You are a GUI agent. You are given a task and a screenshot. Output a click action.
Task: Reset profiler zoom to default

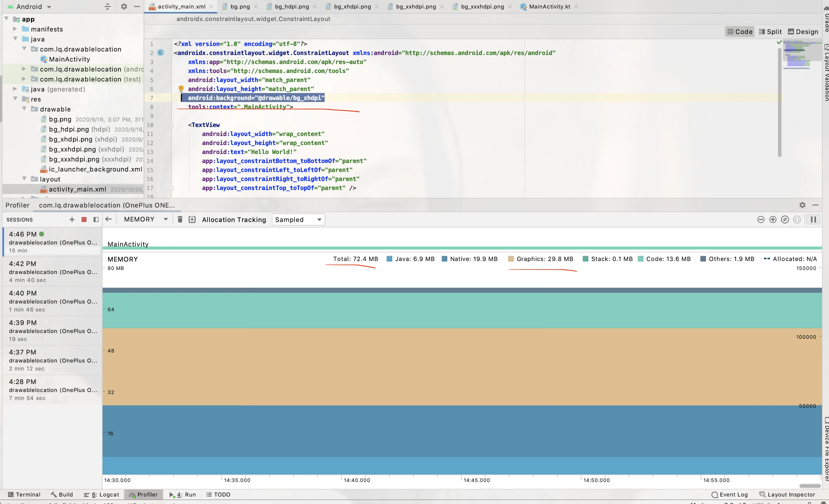(785, 219)
